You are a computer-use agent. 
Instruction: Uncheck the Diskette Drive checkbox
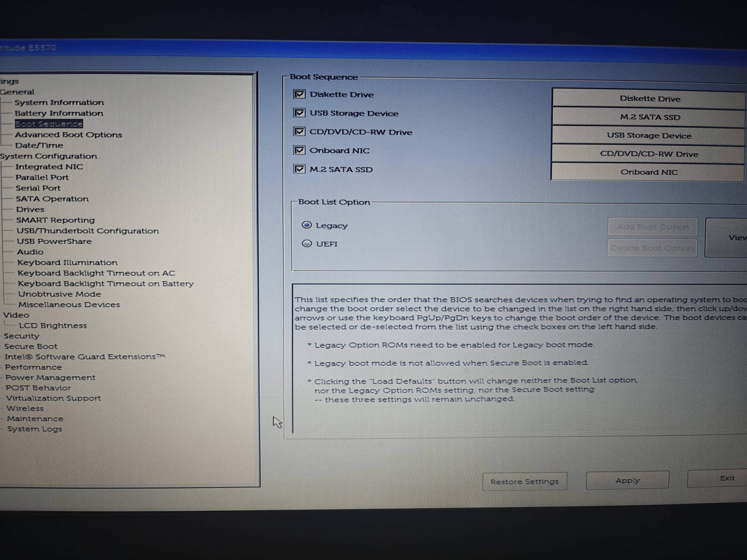point(299,94)
